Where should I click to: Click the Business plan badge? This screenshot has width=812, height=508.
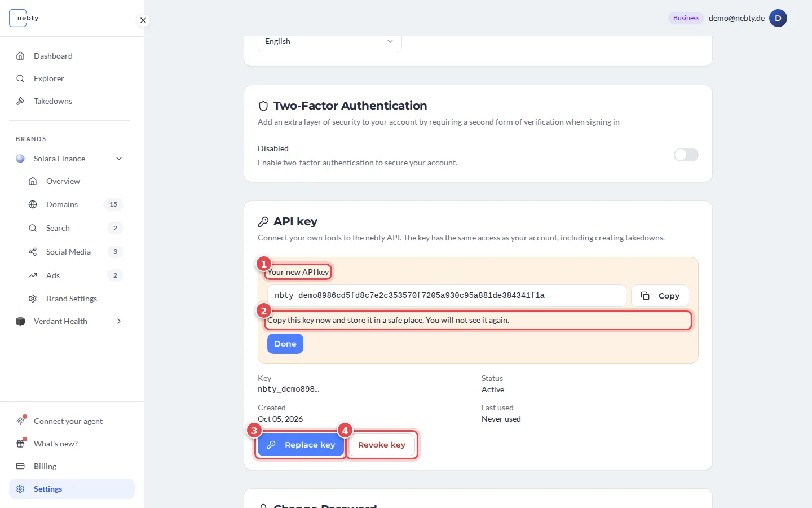pyautogui.click(x=686, y=18)
